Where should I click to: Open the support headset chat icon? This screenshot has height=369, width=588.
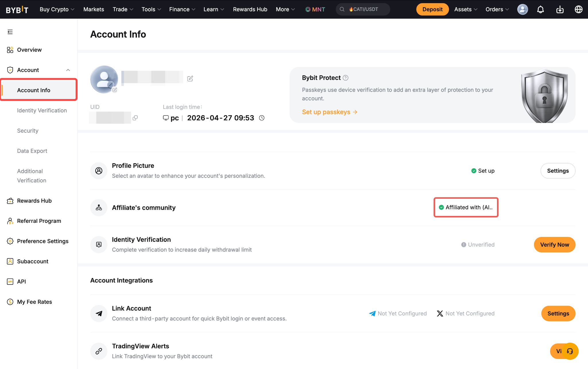pyautogui.click(x=570, y=351)
